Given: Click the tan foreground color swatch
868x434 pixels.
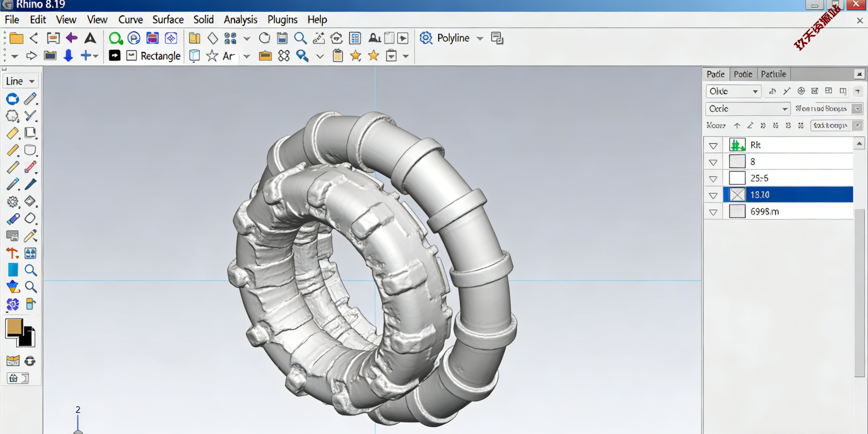Looking at the screenshot, I should pos(14,327).
